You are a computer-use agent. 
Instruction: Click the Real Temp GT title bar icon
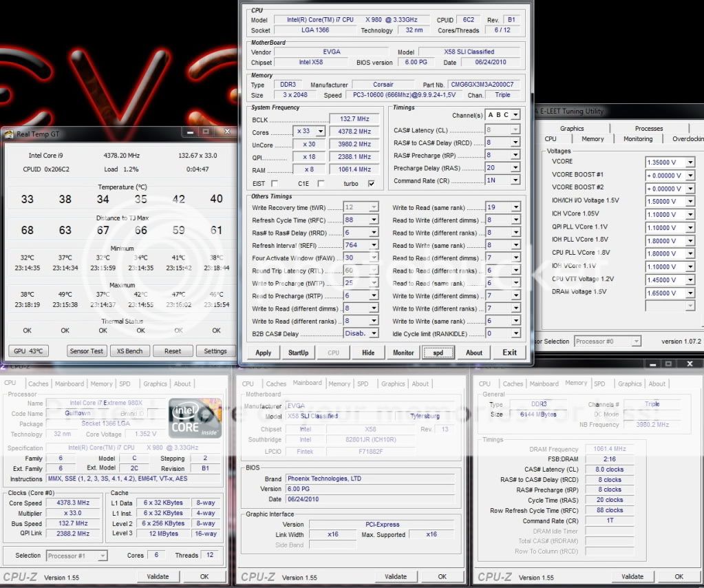coord(10,135)
